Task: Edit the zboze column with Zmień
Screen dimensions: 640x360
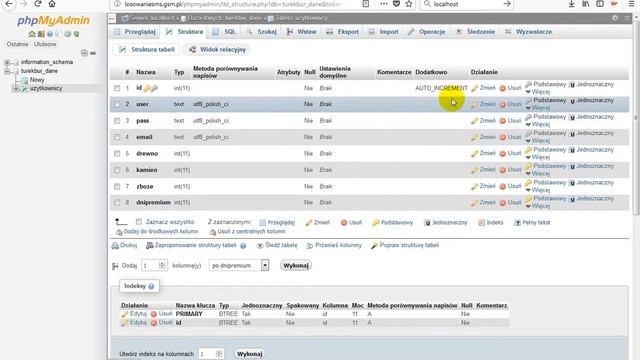Action: tap(483, 186)
